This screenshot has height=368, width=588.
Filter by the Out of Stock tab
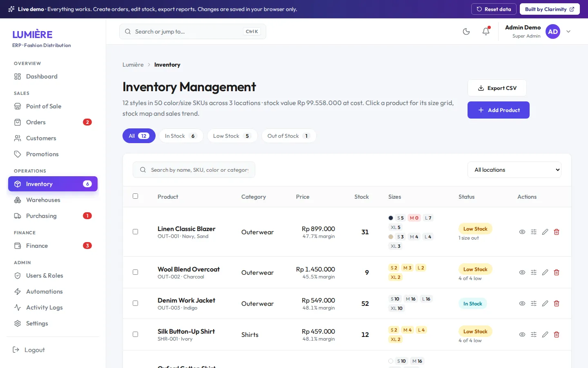coord(289,136)
